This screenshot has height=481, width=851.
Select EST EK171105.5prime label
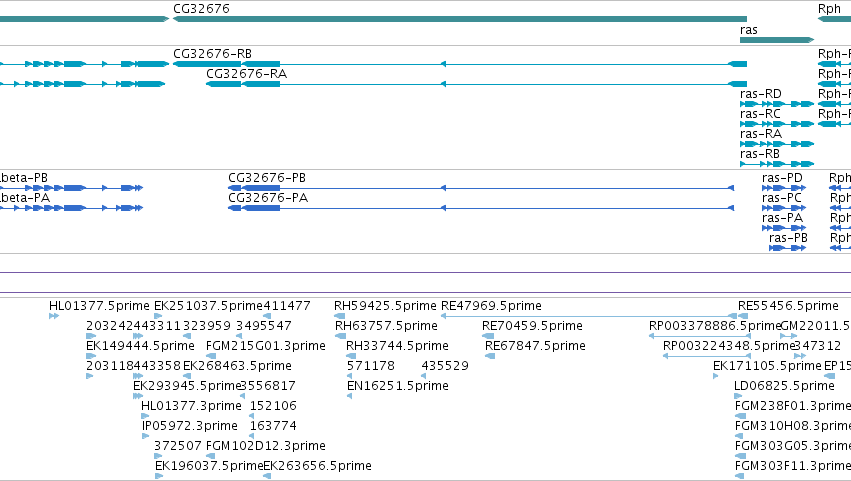(x=767, y=366)
